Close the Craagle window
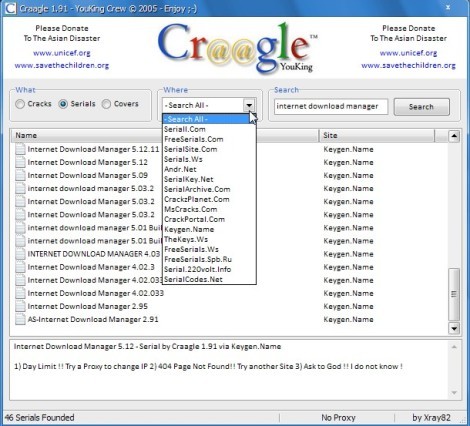Screen dimensions: 470x426 448,7
